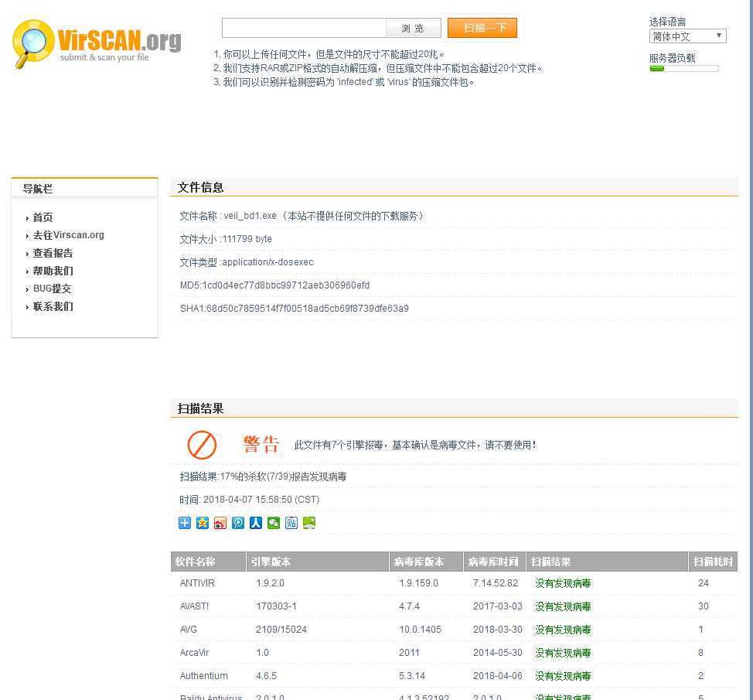
Task: Click the orange 扫描一下 scan button
Action: 482,28
